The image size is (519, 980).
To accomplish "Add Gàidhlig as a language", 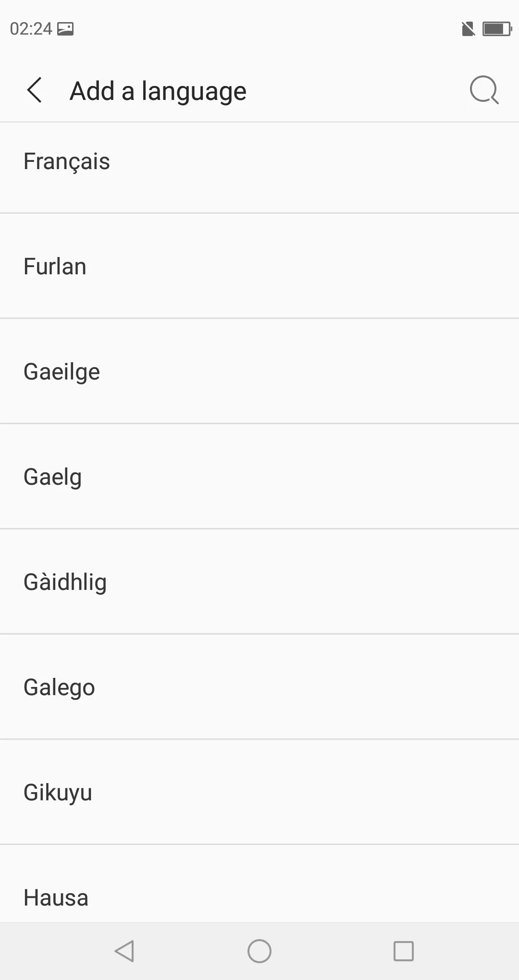I will click(x=65, y=582).
